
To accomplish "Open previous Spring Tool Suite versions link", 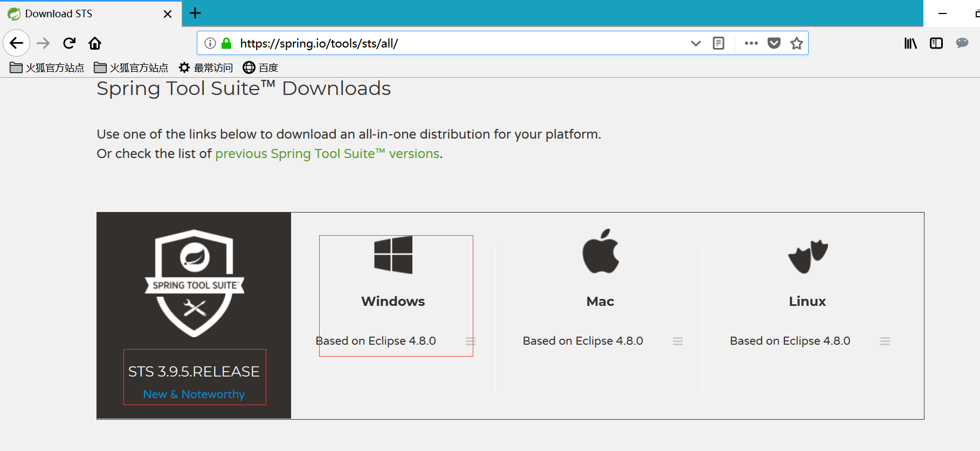I will [327, 154].
